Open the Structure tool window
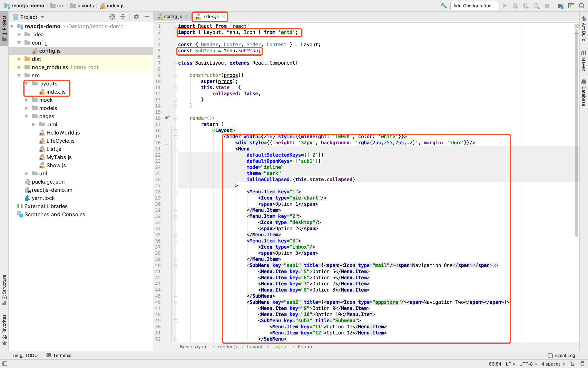Image resolution: width=588 pixels, height=368 pixels. coord(4,290)
